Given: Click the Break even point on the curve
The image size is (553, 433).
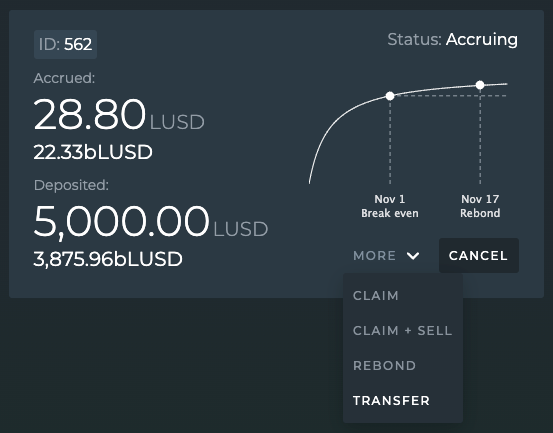Looking at the screenshot, I should click(x=390, y=96).
